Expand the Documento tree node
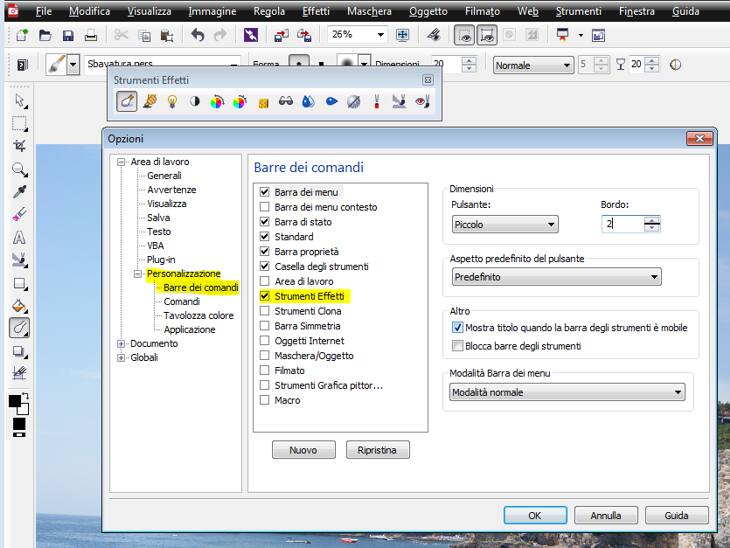Image resolution: width=730 pixels, height=548 pixels. pyautogui.click(x=122, y=343)
